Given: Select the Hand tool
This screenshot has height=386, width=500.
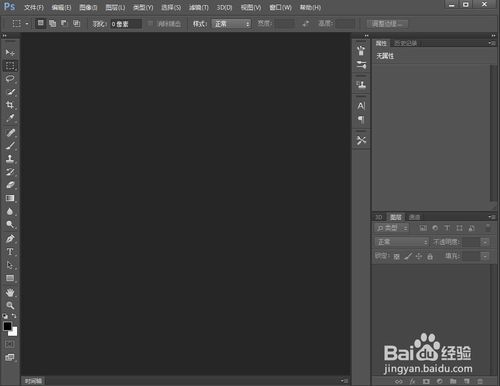Looking at the screenshot, I should 10,292.
